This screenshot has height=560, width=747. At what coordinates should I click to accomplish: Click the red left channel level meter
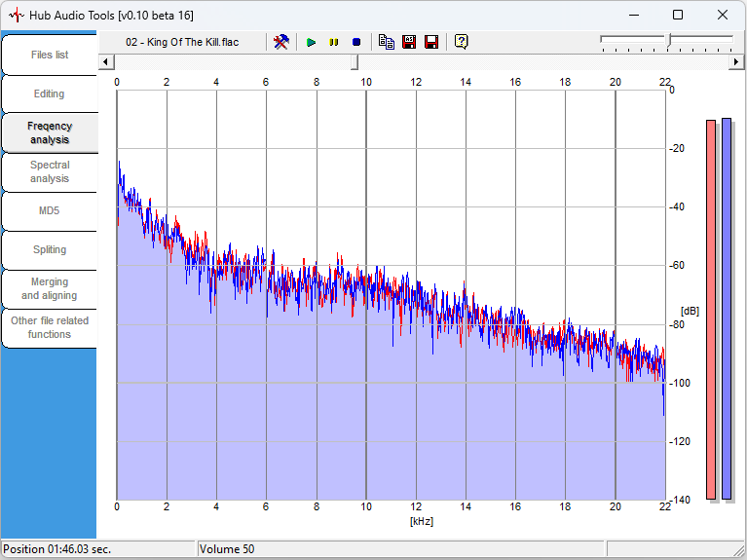coord(711,310)
